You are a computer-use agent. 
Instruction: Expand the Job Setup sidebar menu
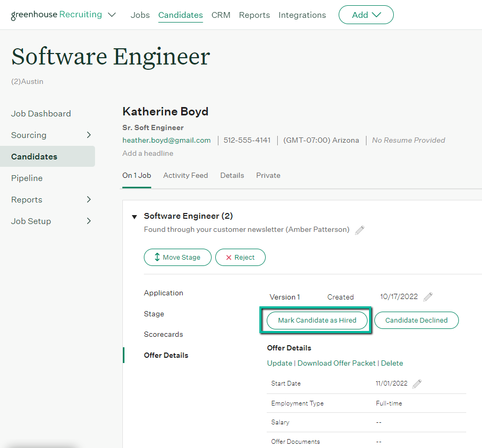(89, 221)
